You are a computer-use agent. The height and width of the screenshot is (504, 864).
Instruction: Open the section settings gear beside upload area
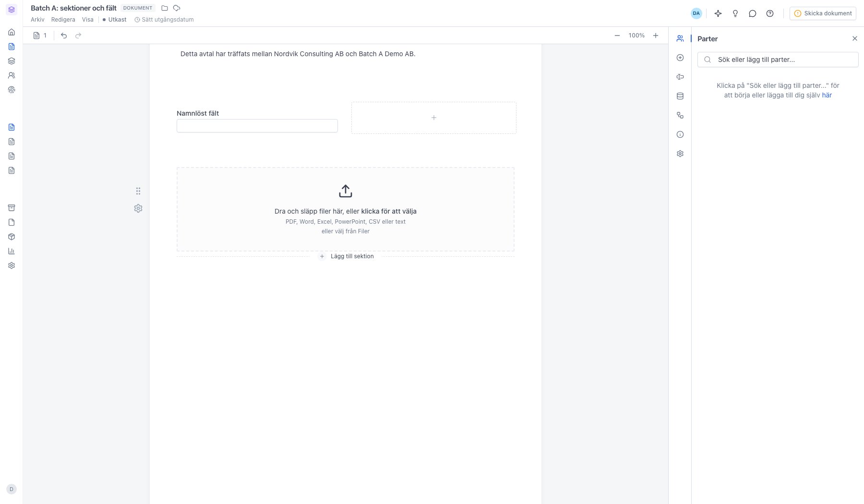click(138, 208)
